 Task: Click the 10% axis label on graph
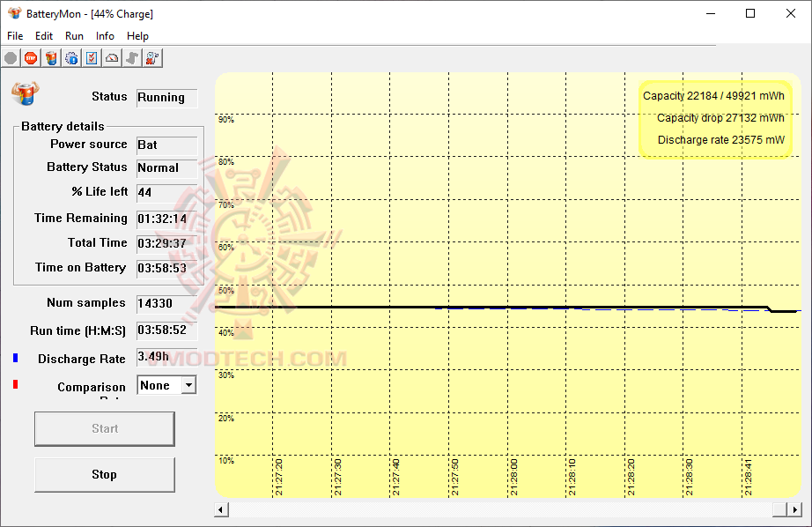226,461
